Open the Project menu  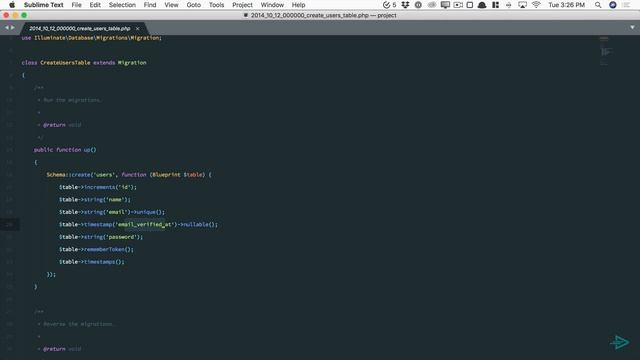pos(242,5)
